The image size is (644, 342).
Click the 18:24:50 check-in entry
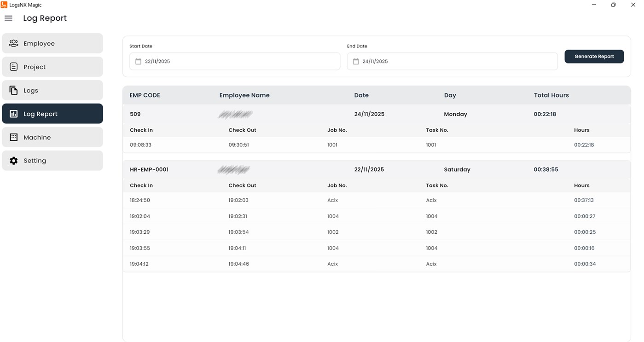point(140,200)
